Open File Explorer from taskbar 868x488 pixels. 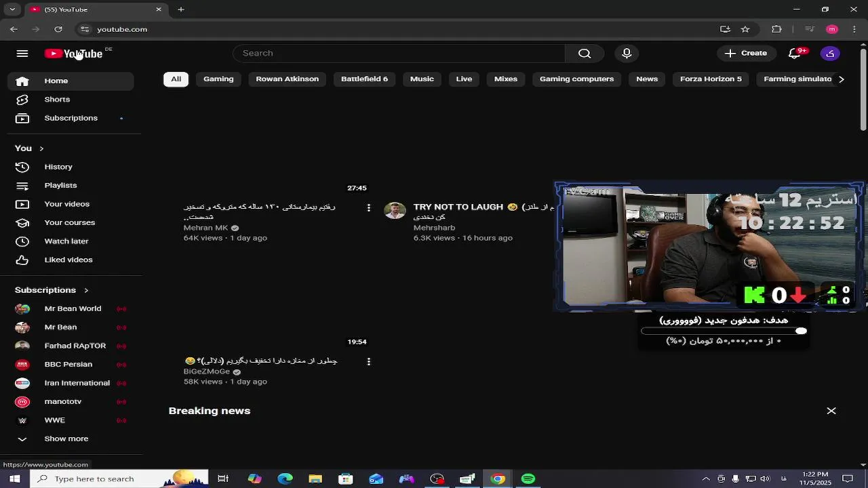315,479
